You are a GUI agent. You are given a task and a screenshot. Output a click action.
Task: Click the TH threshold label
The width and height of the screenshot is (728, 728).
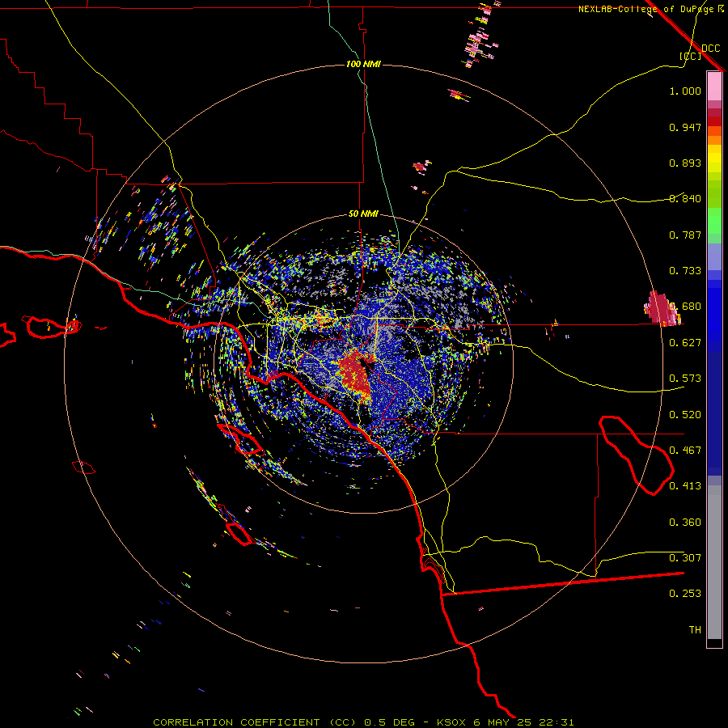click(695, 630)
